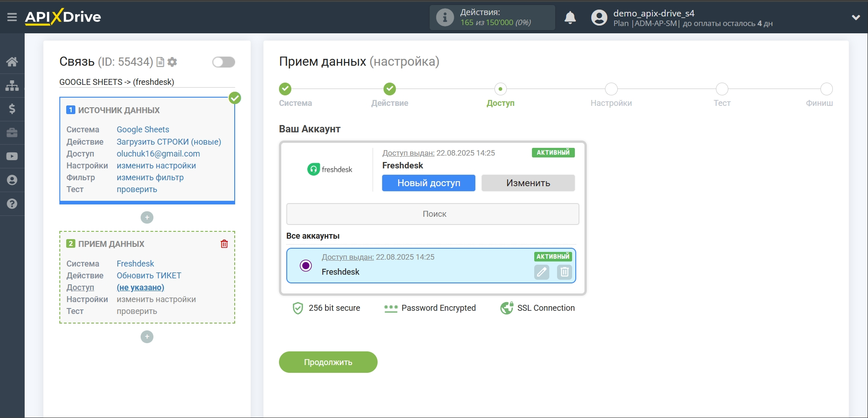Click the Freshdesk system link

click(x=135, y=264)
